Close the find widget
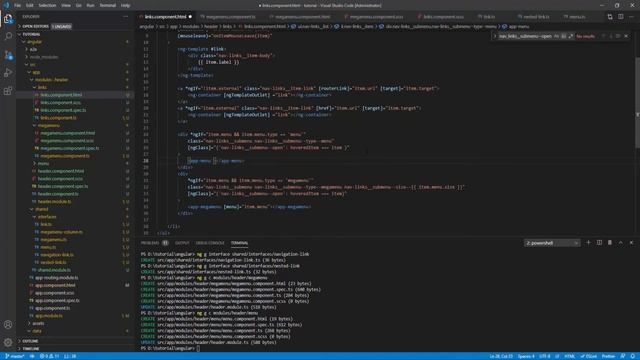The height and width of the screenshot is (360, 640). (626, 36)
